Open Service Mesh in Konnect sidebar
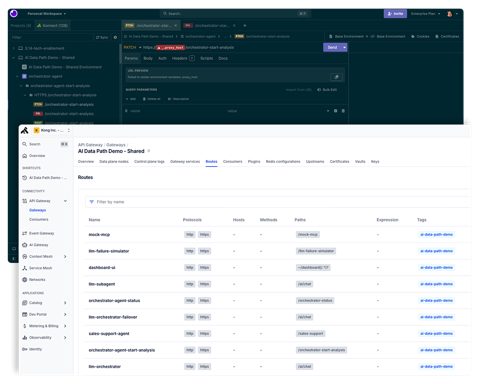480x384 pixels. [x=37, y=268]
